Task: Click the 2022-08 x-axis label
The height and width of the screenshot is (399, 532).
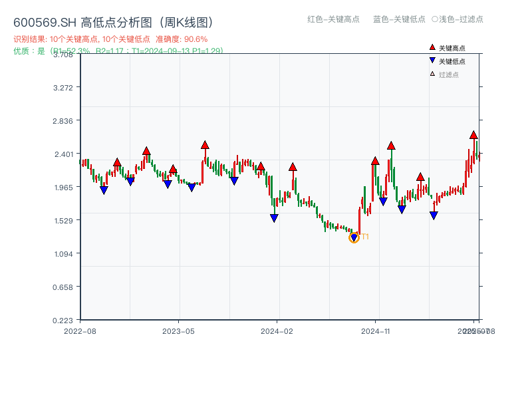Action: (80, 331)
